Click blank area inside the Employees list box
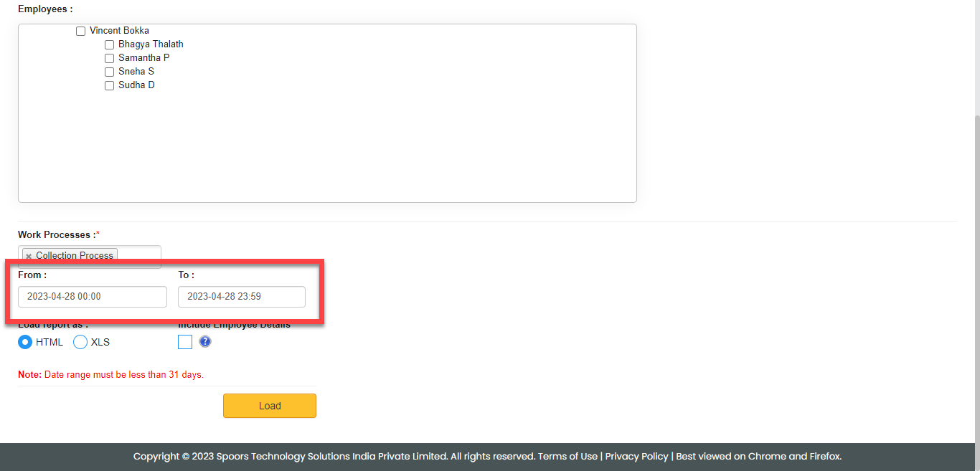The width and height of the screenshot is (980, 471). tap(359, 143)
